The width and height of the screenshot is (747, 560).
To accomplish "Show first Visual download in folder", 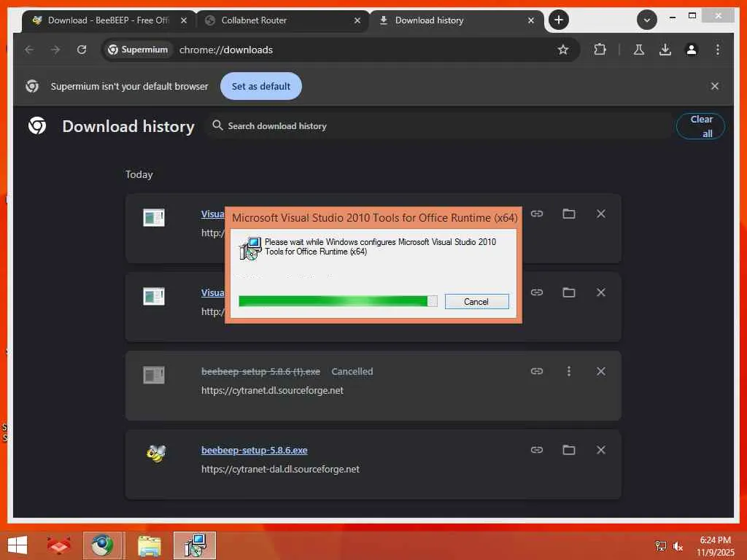I will tap(569, 214).
